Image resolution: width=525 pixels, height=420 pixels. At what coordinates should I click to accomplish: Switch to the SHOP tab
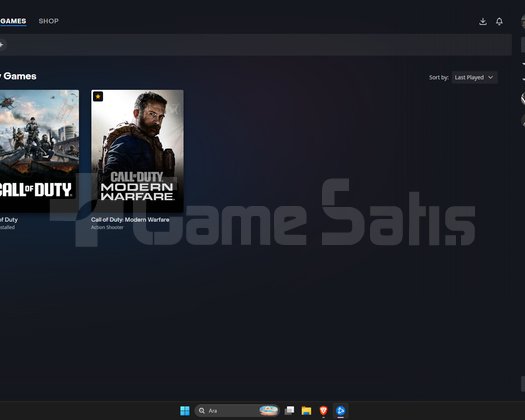coord(49,21)
